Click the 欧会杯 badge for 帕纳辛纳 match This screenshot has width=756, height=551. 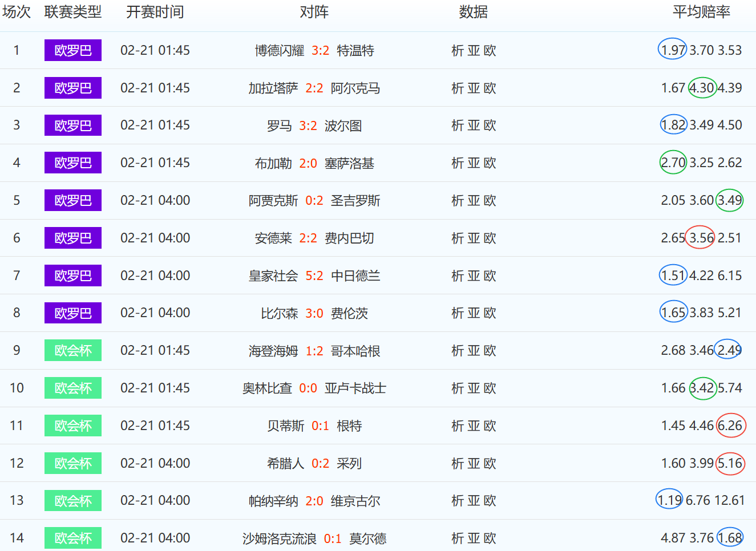pos(73,501)
